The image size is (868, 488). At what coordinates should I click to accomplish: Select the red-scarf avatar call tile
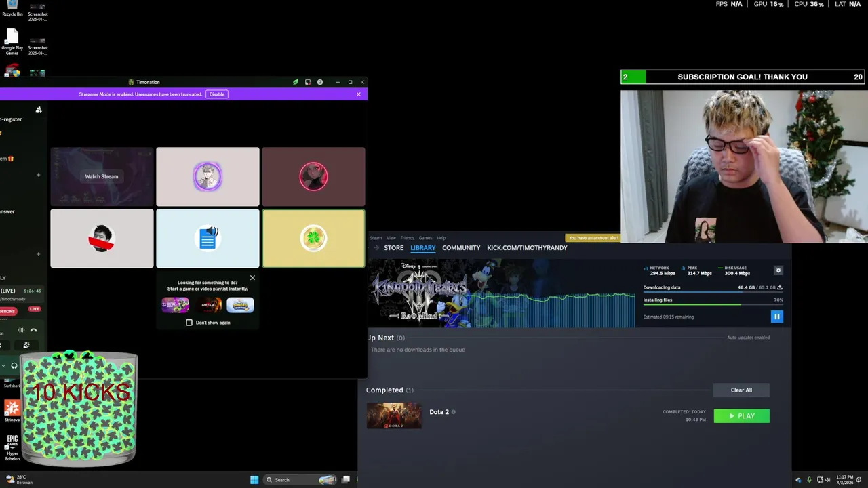(x=102, y=238)
